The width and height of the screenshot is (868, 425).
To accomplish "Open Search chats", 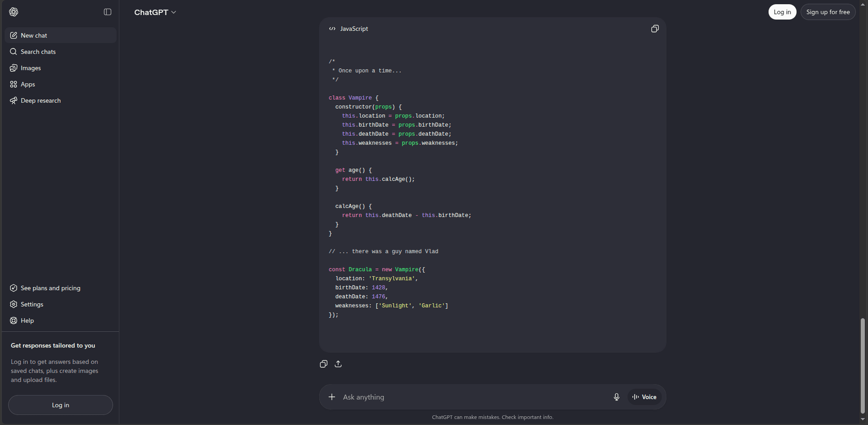I will pyautogui.click(x=60, y=52).
